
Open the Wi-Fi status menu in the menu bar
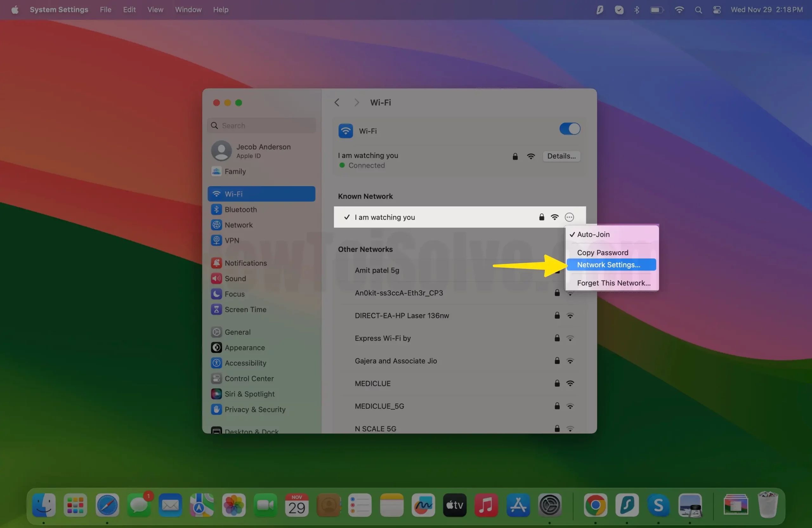679,10
